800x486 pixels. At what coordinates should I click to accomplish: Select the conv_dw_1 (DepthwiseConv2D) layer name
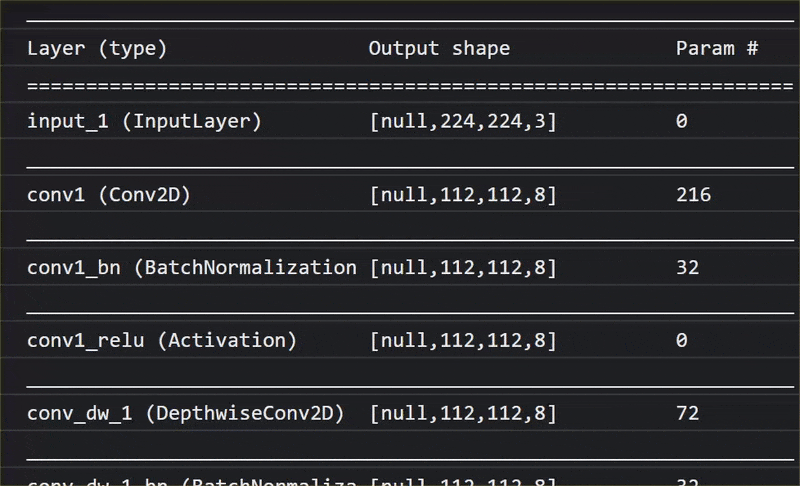[x=185, y=413]
